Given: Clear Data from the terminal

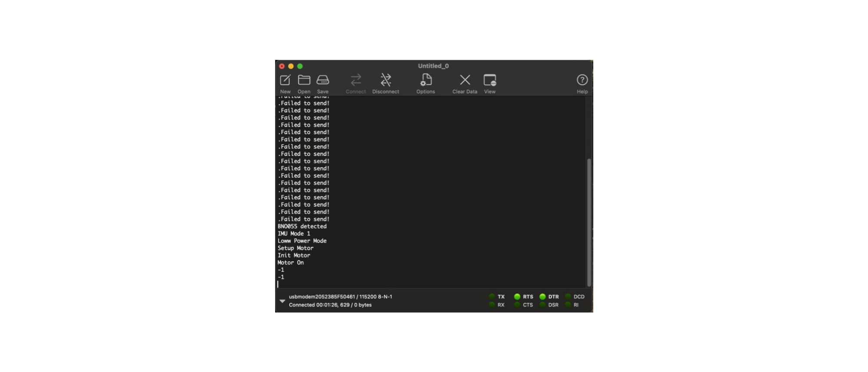Looking at the screenshot, I should 465,80.
